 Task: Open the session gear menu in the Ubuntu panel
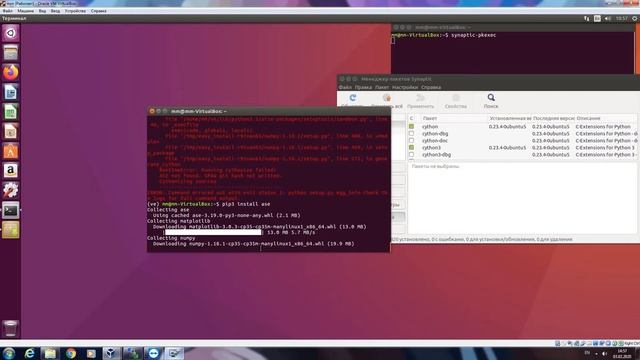635,18
